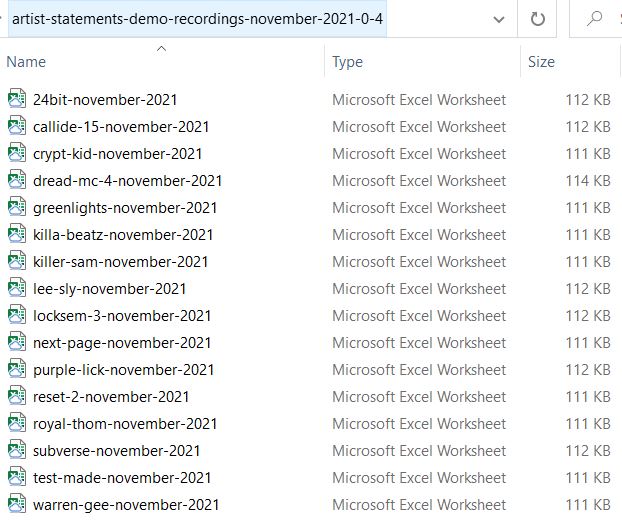Select the reset-2-november-2021 file
Screen dimensions: 622x526
[111, 397]
